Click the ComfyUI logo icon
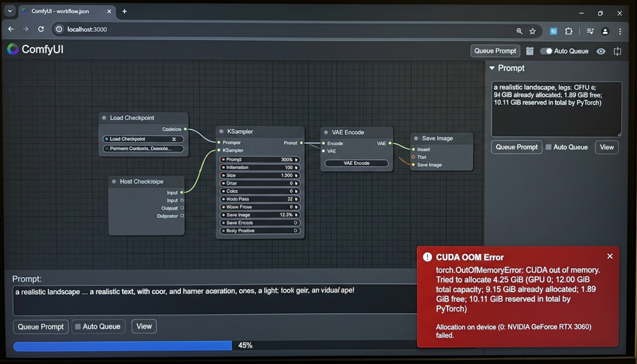Screen dimensions: 637x364 point(13,49)
